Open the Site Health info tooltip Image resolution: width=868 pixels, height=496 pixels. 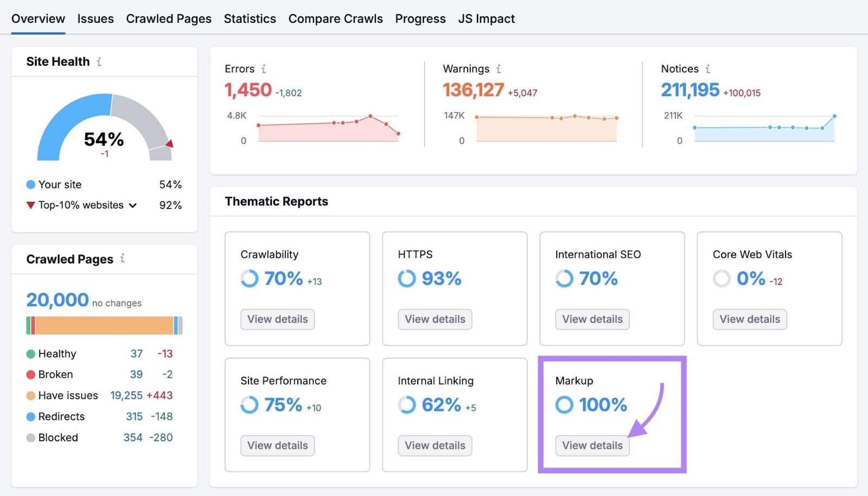99,61
